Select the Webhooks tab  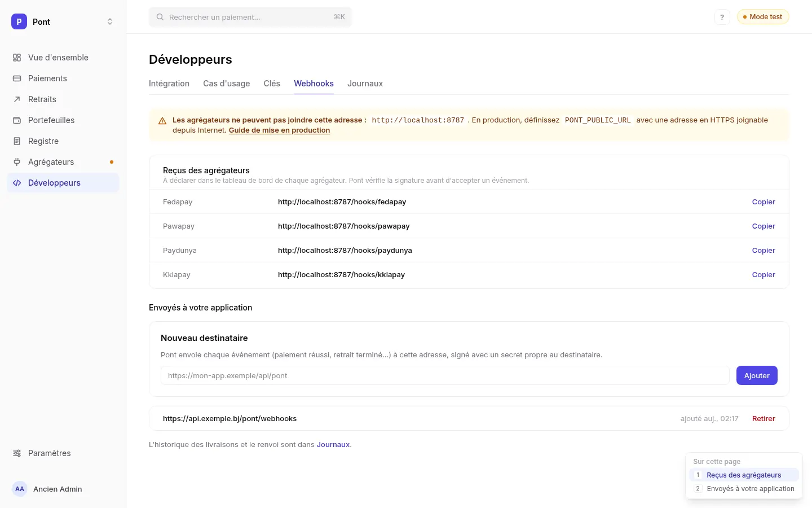tap(314, 84)
